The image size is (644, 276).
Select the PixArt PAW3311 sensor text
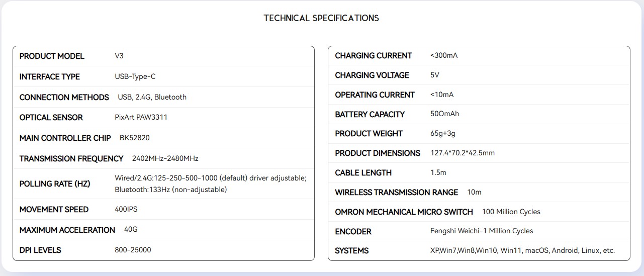pyautogui.click(x=141, y=117)
